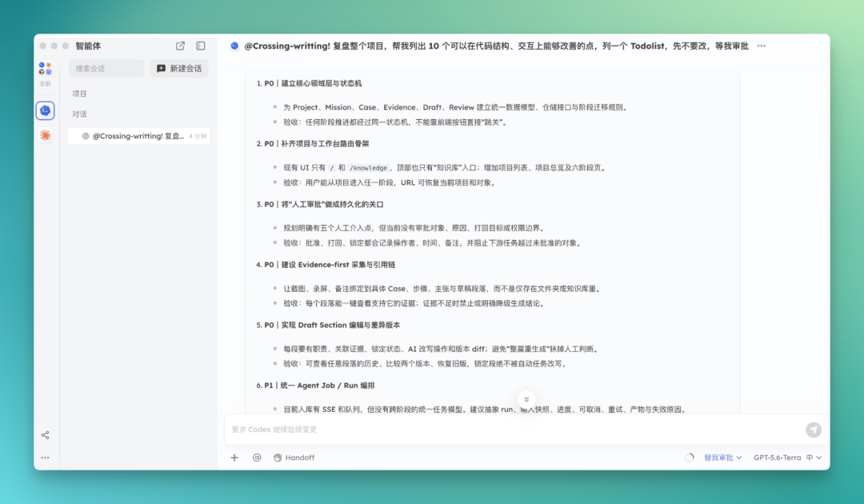Click the Handoff button
The image size is (864, 504).
pyautogui.click(x=294, y=458)
